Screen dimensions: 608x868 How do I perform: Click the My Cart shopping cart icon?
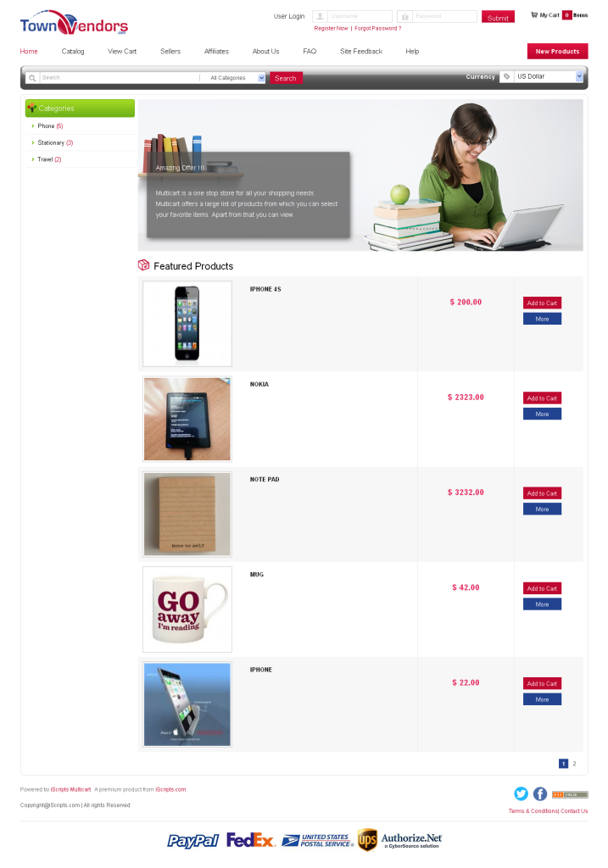coord(533,15)
